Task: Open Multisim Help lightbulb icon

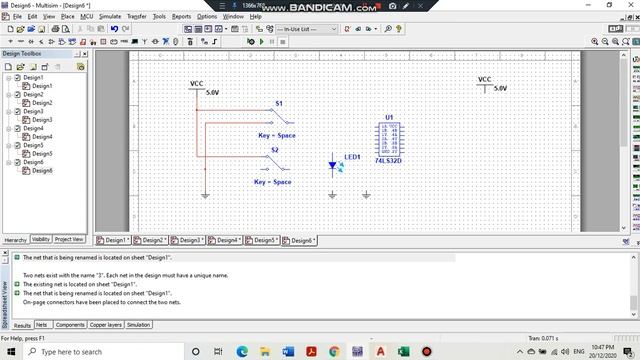Action: click(399, 29)
